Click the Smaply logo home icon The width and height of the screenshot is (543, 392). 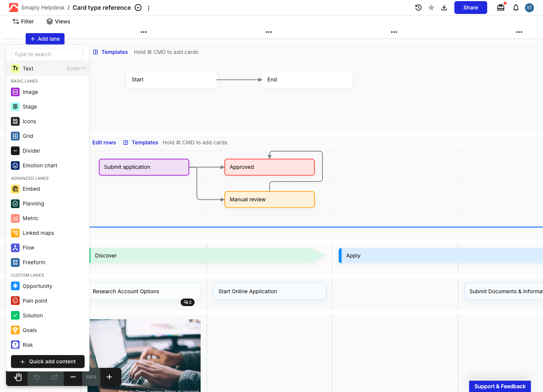point(14,8)
